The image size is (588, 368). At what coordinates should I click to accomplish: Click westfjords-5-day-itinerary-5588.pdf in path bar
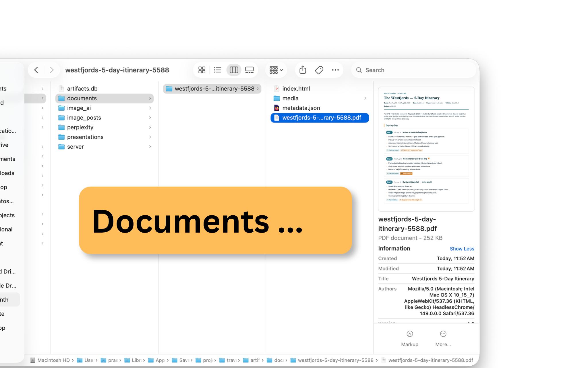tap(427, 360)
